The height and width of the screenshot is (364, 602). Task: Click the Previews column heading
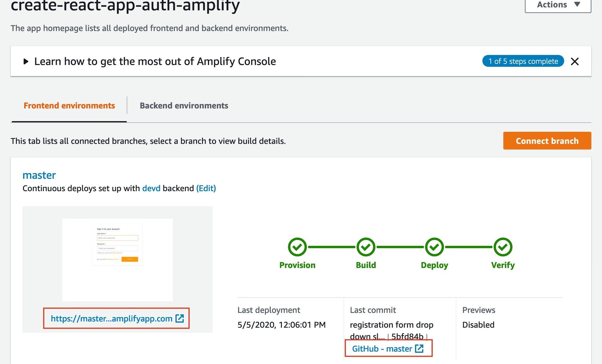pyautogui.click(x=479, y=310)
